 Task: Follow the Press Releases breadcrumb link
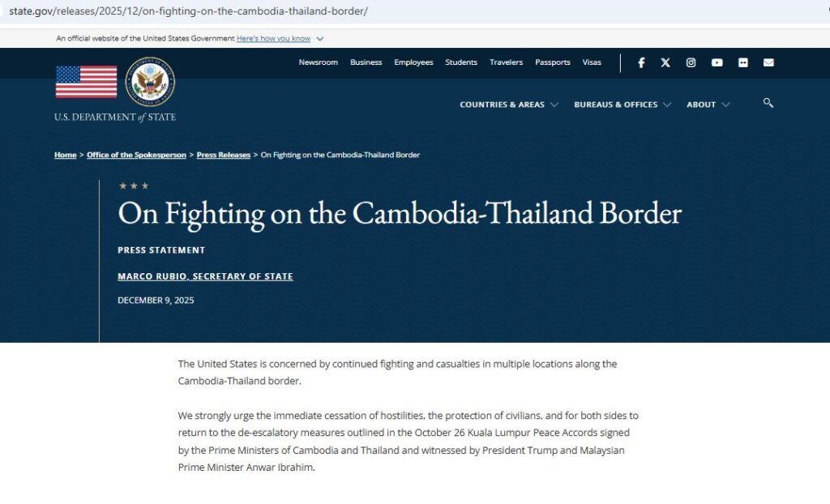[224, 155]
